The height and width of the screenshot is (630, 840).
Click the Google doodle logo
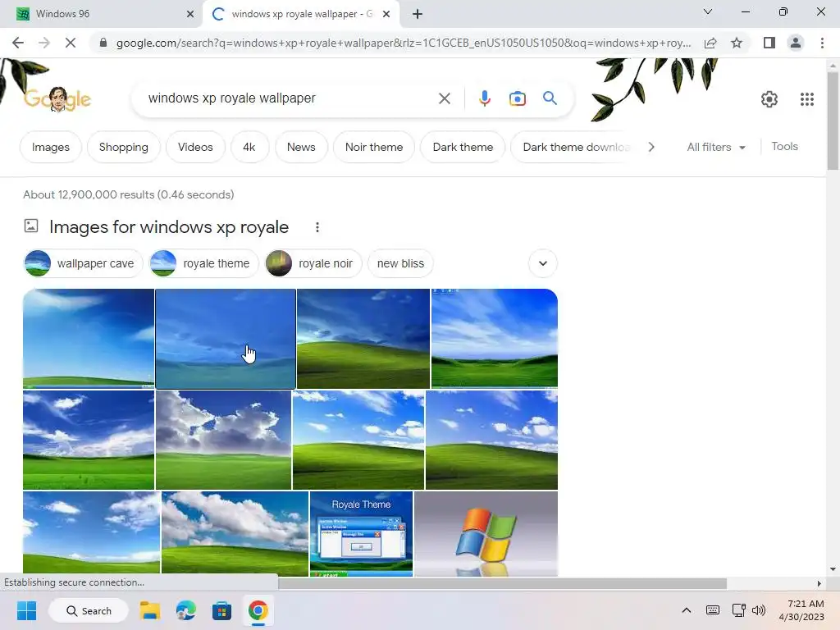coord(57,99)
